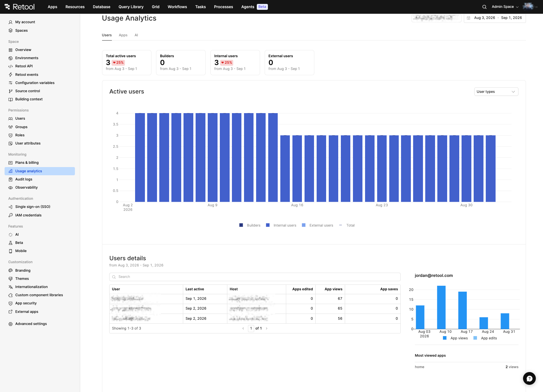
Task: Toggle Total line series in legend
Action: (x=347, y=226)
